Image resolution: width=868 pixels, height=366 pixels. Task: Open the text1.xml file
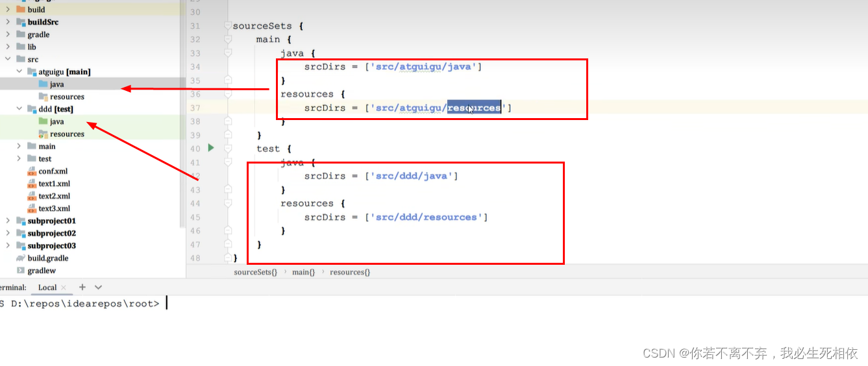click(x=55, y=184)
